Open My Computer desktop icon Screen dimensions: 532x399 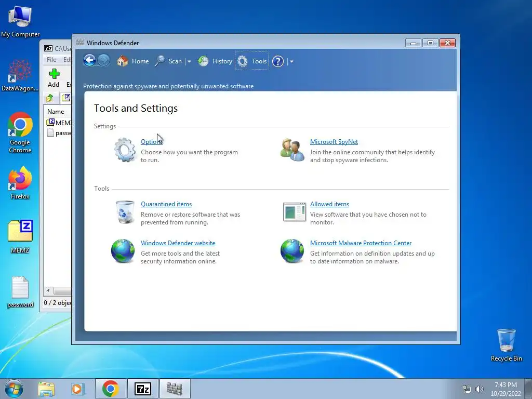click(20, 21)
